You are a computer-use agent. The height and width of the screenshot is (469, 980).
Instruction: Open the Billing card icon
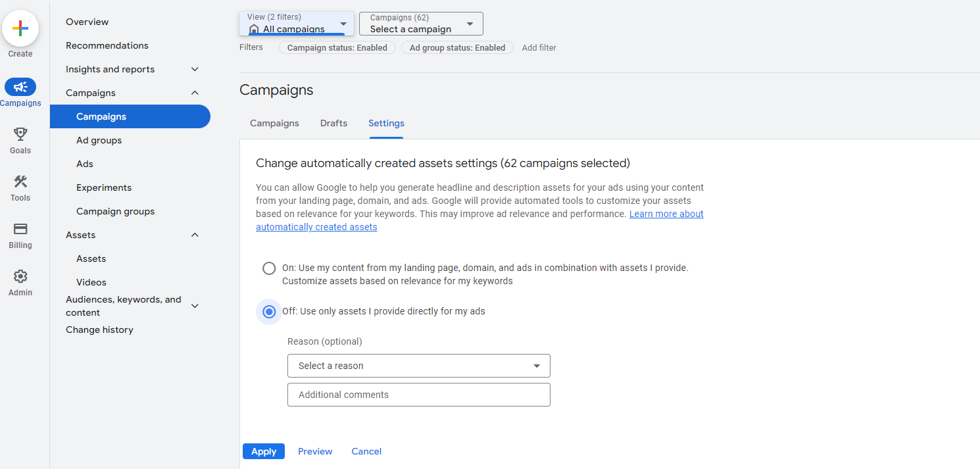point(20,229)
